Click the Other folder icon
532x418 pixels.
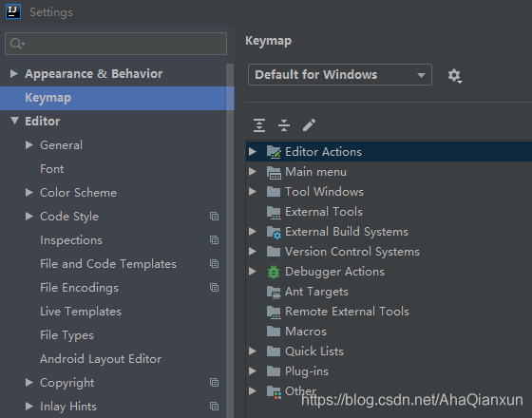pyautogui.click(x=274, y=391)
